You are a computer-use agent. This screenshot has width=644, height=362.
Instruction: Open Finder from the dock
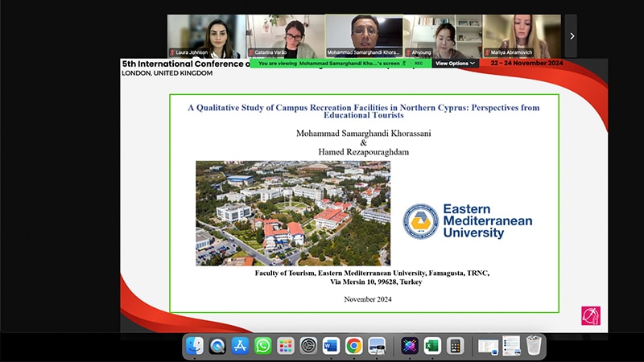coord(195,346)
